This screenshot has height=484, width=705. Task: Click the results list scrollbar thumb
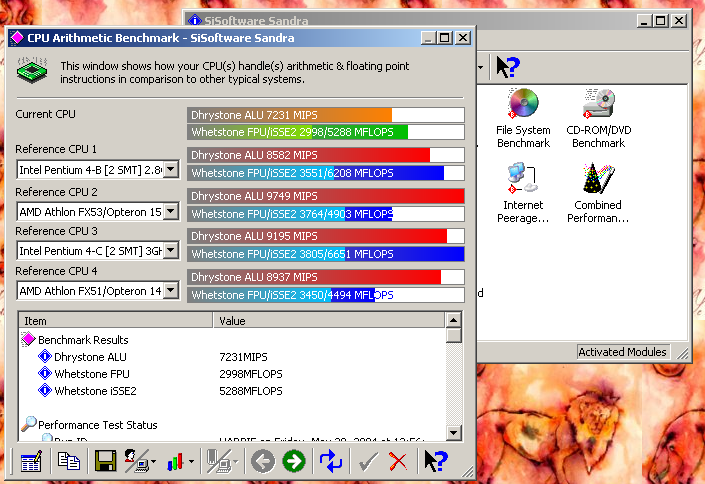click(453, 335)
